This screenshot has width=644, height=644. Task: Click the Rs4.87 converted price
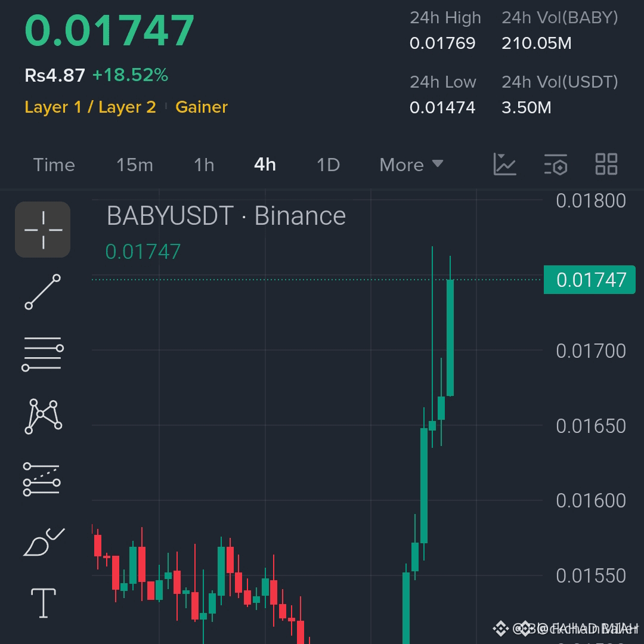tap(55, 76)
